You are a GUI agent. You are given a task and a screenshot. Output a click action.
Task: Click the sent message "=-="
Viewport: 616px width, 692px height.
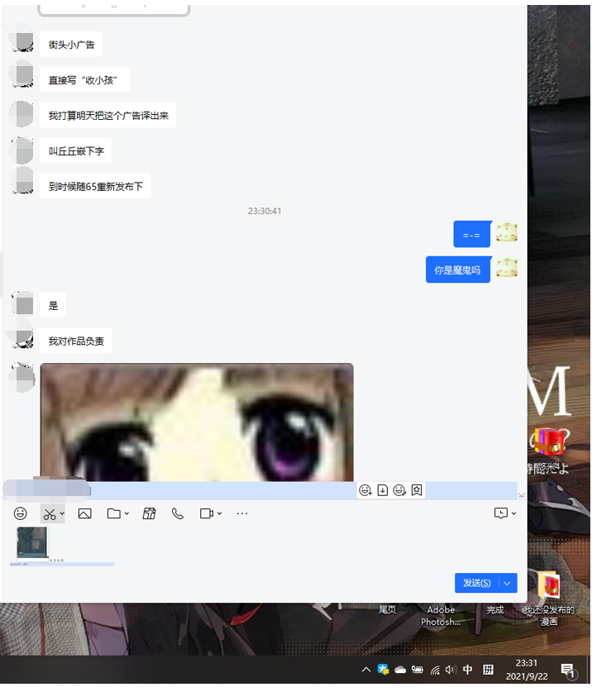[x=471, y=234]
